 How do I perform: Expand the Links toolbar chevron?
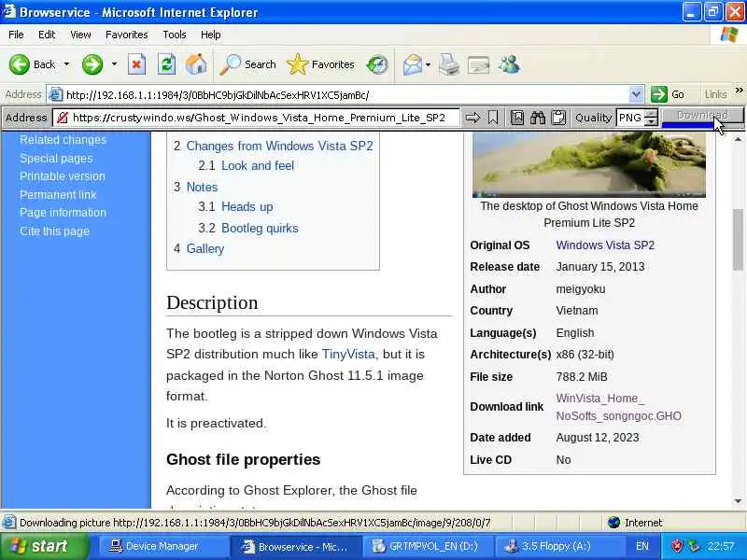tap(739, 91)
